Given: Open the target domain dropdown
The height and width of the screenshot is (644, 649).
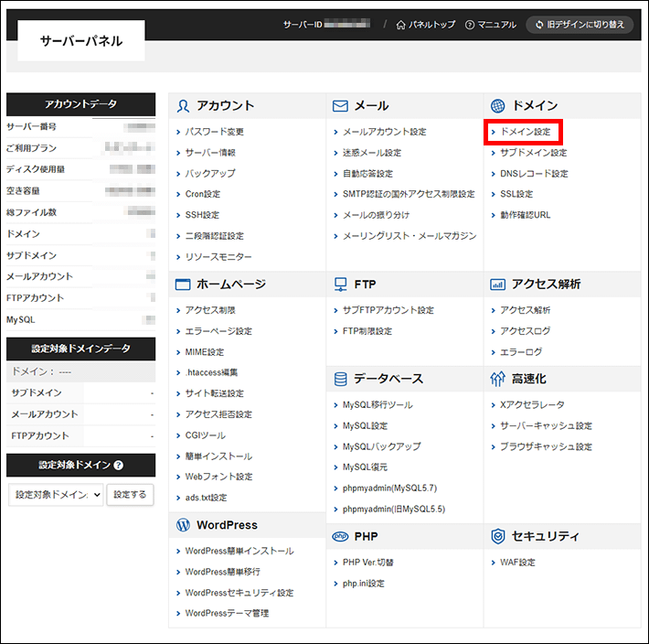Looking at the screenshot, I should (56, 495).
